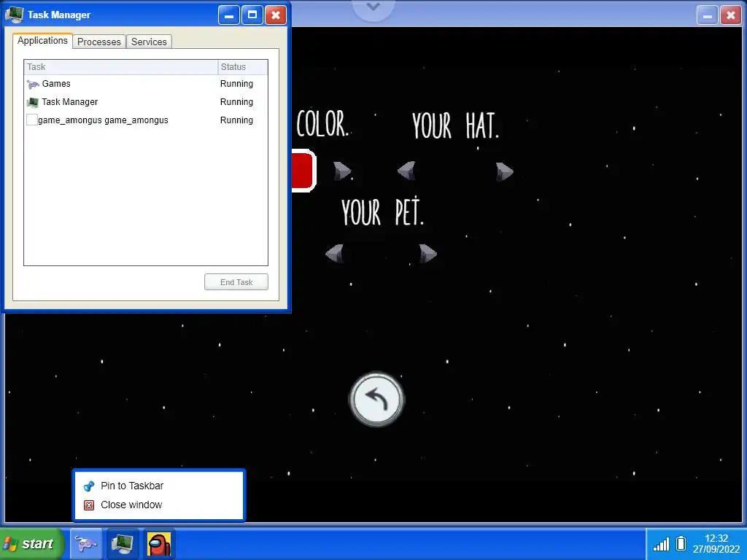Click the Task Manager taskbar icon

[123, 544]
